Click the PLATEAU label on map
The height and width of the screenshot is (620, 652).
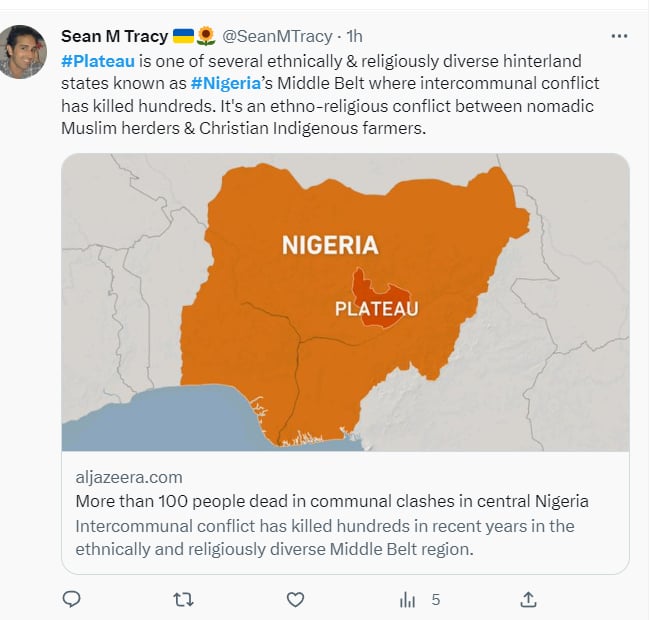pyautogui.click(x=377, y=309)
